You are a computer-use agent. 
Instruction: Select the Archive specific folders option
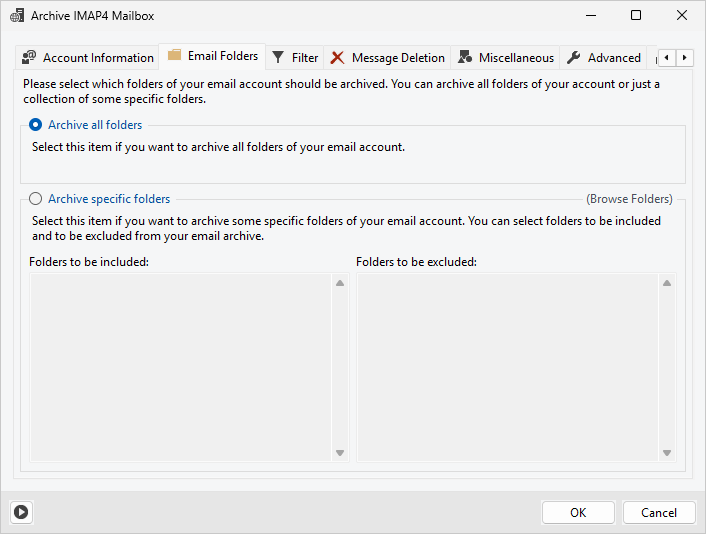coord(36,199)
